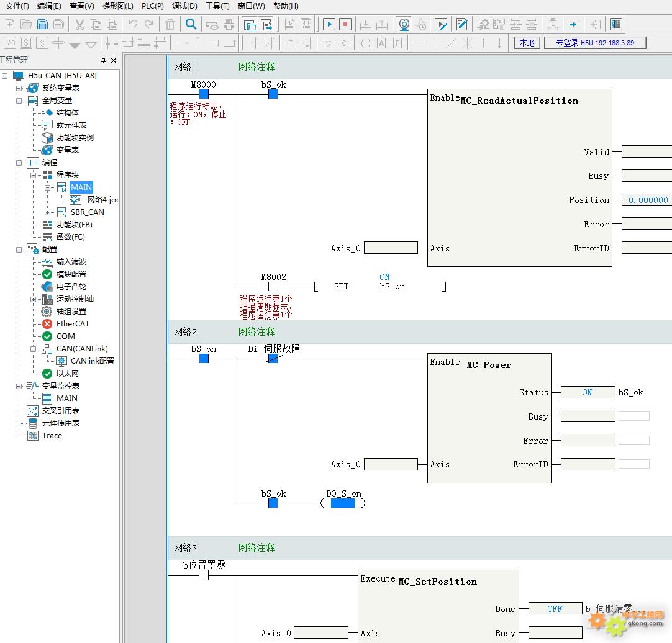Open the 梯形图(L) menu
672x643 pixels.
point(118,6)
